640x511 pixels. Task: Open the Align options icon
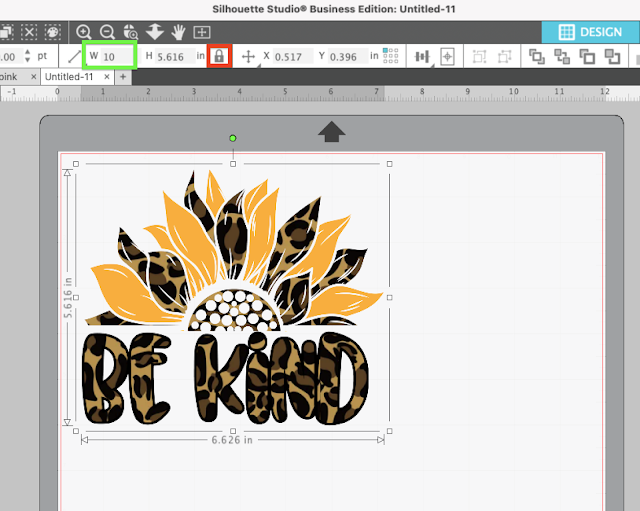(x=422, y=56)
